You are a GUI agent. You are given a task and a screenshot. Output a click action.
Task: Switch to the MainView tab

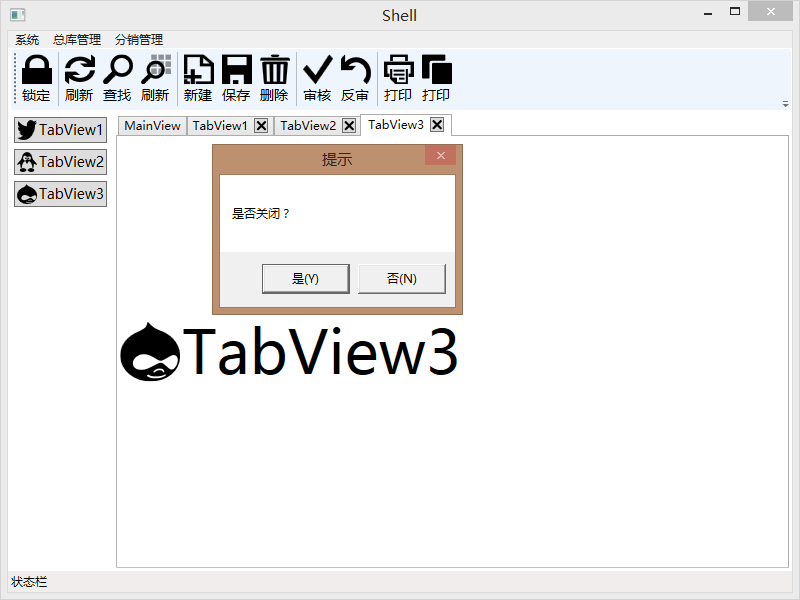152,126
